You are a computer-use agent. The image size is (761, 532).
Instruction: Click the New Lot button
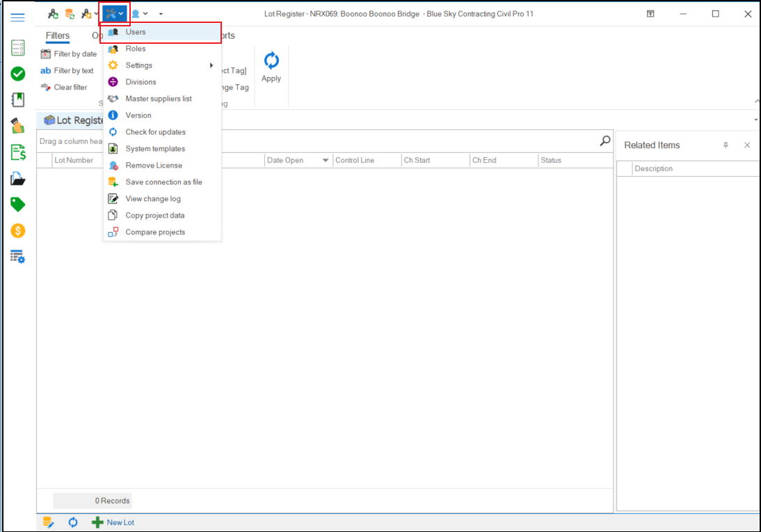tap(113, 522)
